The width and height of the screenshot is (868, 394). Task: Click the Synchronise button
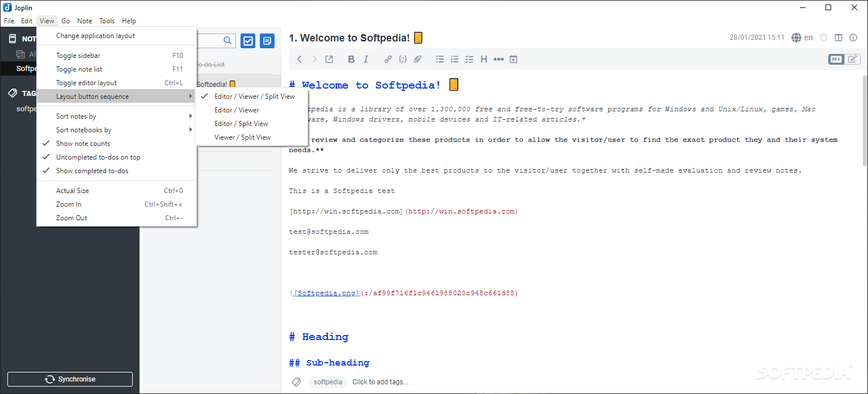70,379
